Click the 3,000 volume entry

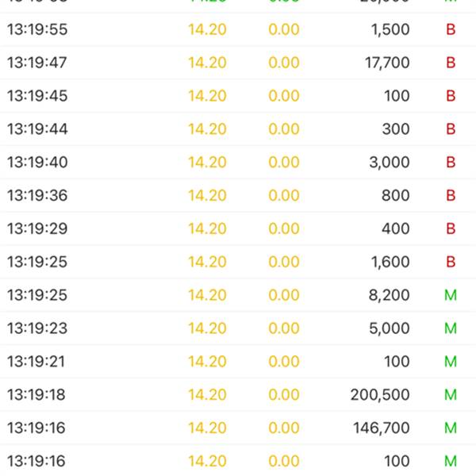point(390,163)
